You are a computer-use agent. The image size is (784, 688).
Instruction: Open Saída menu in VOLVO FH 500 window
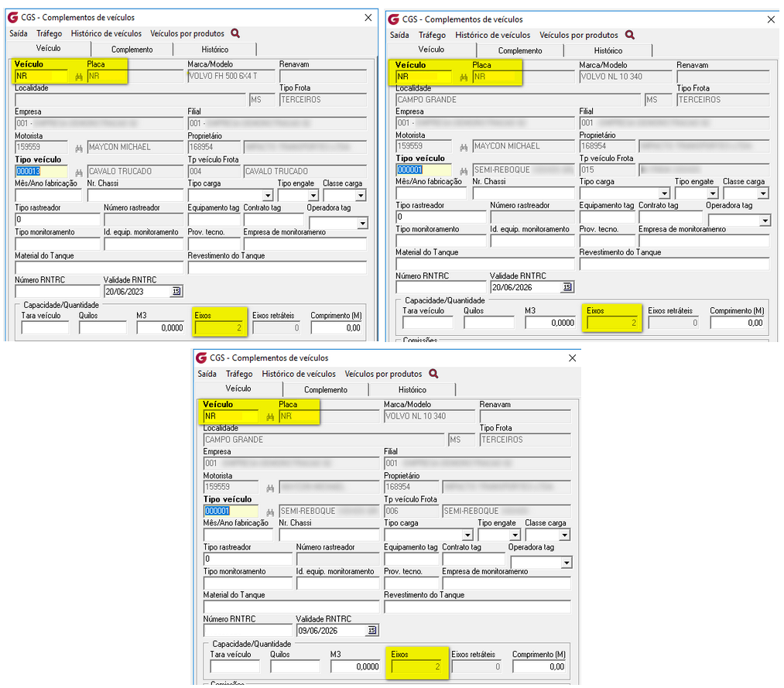(19, 33)
